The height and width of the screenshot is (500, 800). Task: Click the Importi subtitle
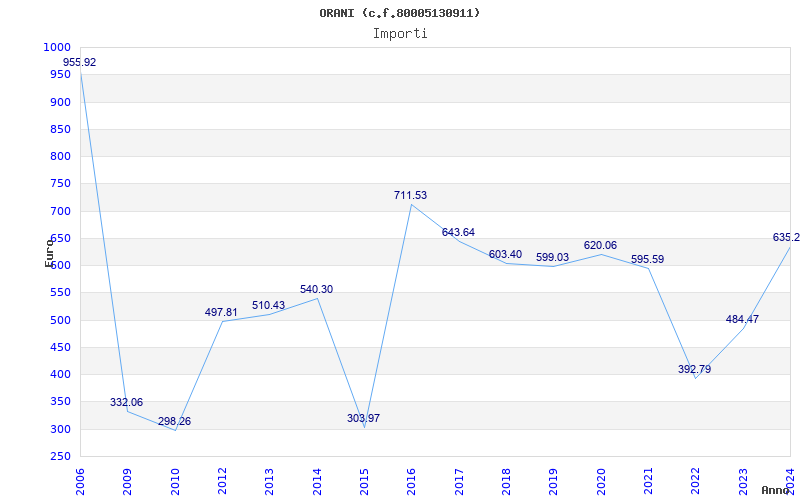pos(400,34)
